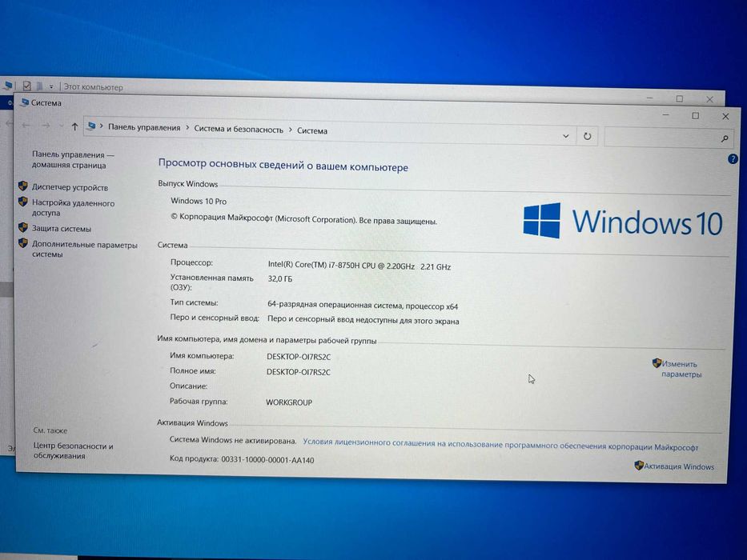The image size is (747, 560).
Task: Open Дополнительные параметры системы link
Action: (84, 249)
